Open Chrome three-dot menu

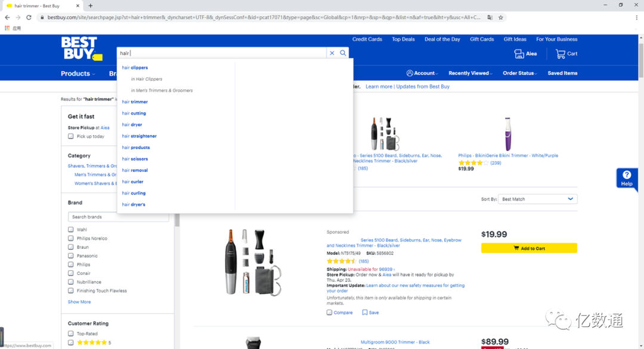point(636,17)
